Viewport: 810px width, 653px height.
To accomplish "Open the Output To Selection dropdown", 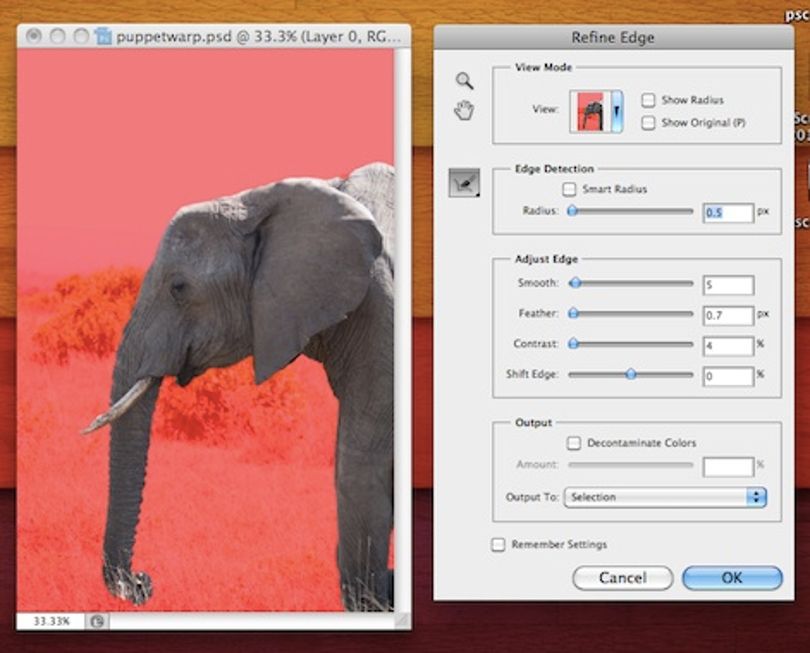I will 665,497.
